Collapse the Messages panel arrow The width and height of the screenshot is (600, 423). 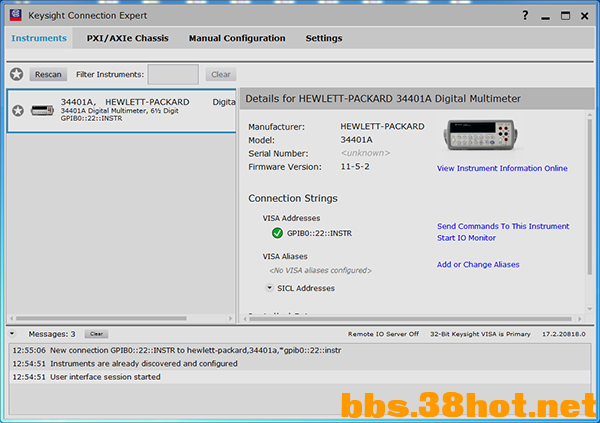coord(12,334)
